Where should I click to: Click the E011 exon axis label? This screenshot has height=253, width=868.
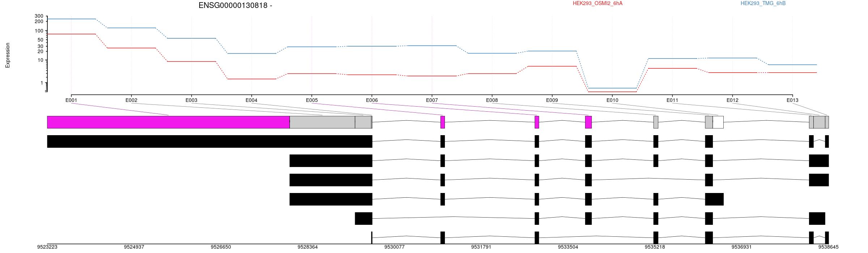point(672,100)
